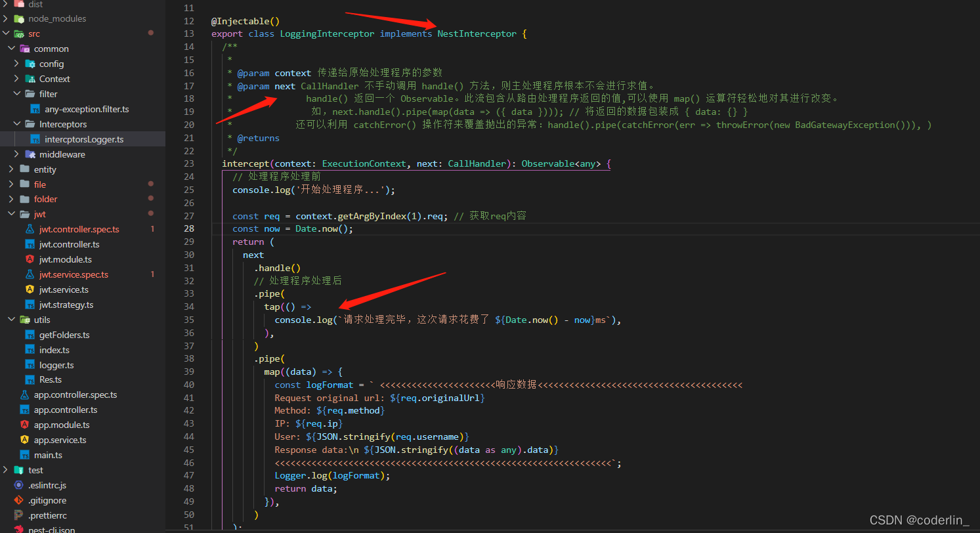The width and height of the screenshot is (980, 533).
Task: Click the jwt.service.ts yellow service icon
Action: click(30, 289)
